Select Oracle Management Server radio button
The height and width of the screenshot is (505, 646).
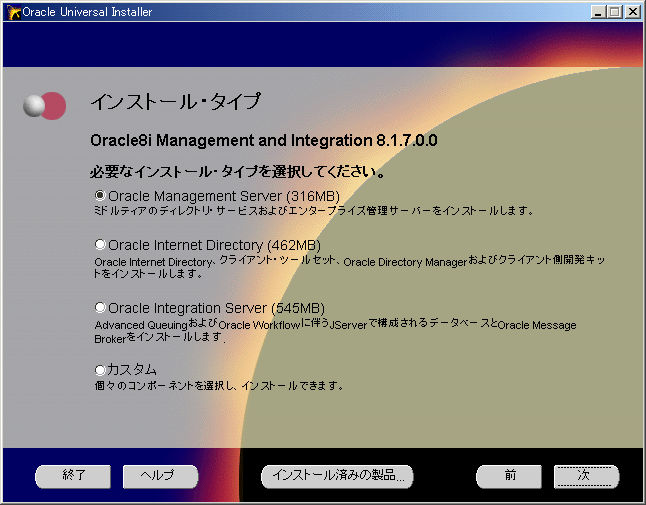(100, 195)
